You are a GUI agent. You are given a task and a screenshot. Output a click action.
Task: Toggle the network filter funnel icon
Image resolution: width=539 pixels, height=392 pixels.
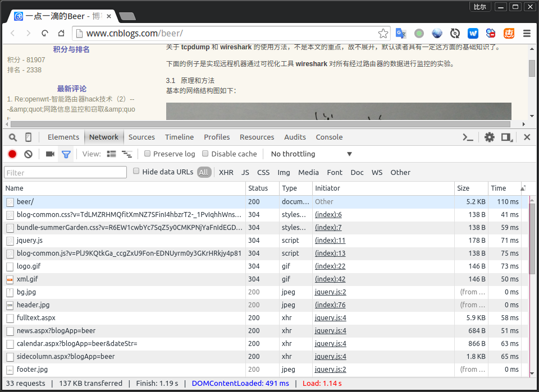pyautogui.click(x=66, y=154)
